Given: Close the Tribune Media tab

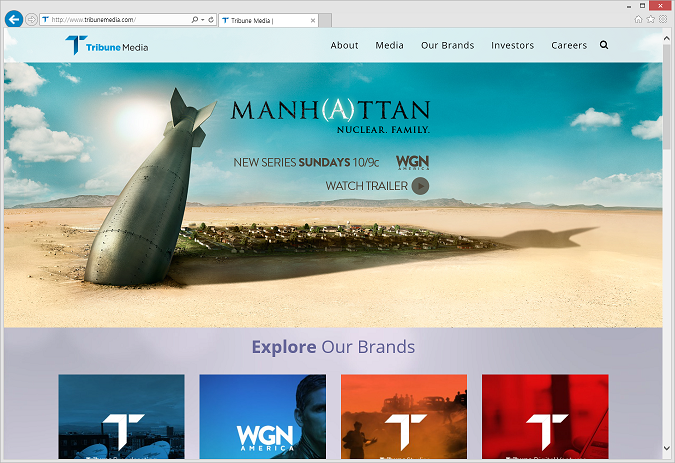Looking at the screenshot, I should point(313,20).
